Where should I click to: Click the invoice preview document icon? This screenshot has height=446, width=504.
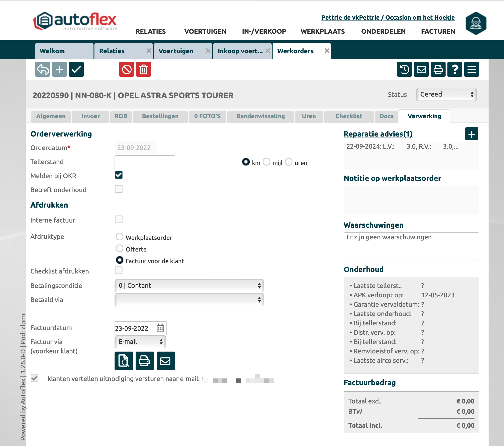tap(123, 361)
